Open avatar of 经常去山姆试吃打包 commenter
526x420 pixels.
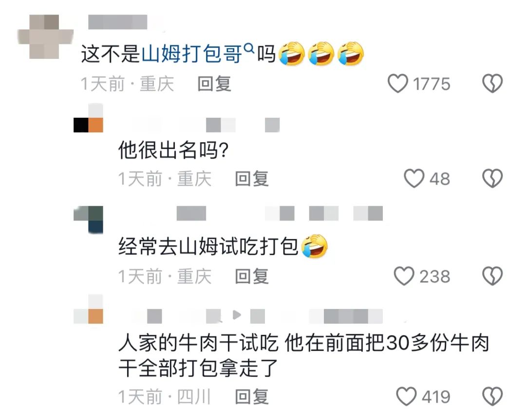pos(88,219)
